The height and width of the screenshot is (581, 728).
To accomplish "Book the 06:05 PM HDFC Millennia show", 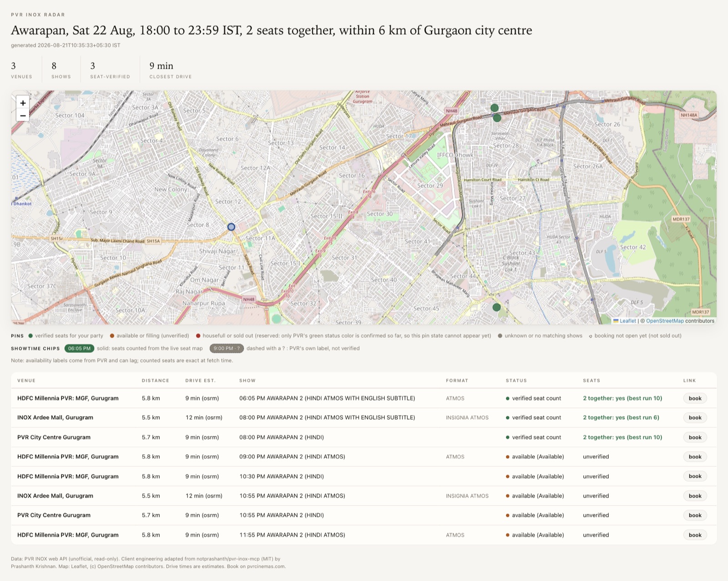I will pos(695,398).
